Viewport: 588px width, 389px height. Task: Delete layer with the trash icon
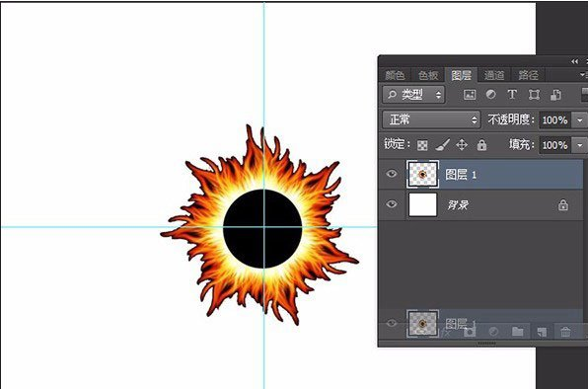click(x=565, y=332)
